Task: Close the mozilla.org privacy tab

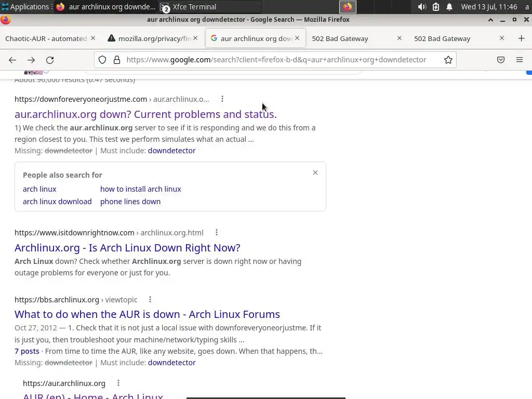Action: [195, 38]
